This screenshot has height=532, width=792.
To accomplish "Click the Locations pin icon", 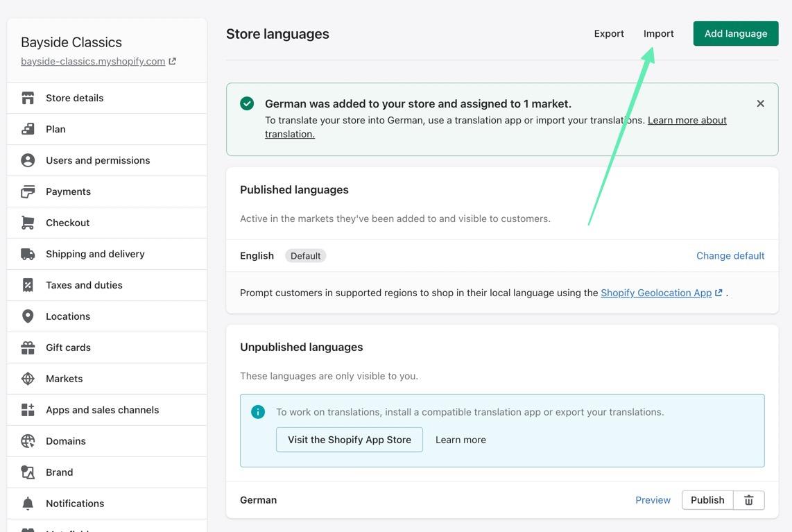I will tap(28, 316).
